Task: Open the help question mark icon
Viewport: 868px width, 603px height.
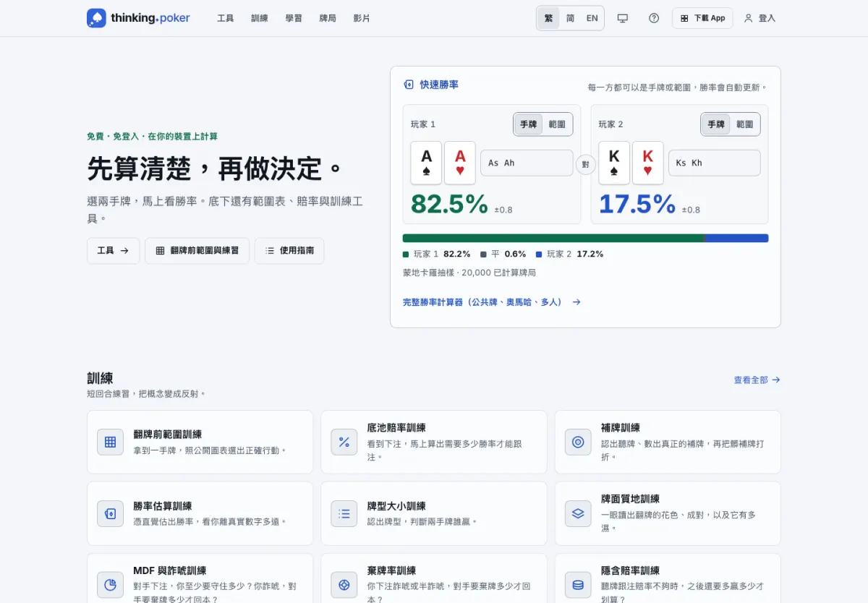Action: pyautogui.click(x=654, y=18)
